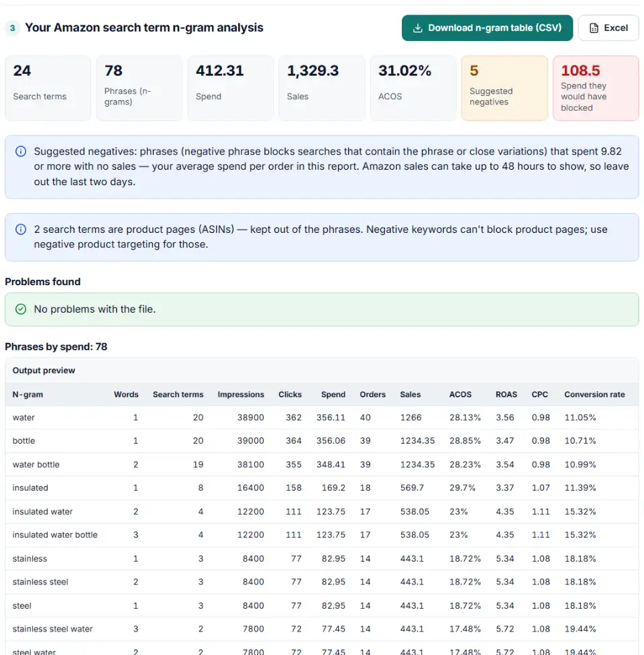Click the 'Phrases by spend: 78' heading
644x655 pixels.
click(x=56, y=347)
